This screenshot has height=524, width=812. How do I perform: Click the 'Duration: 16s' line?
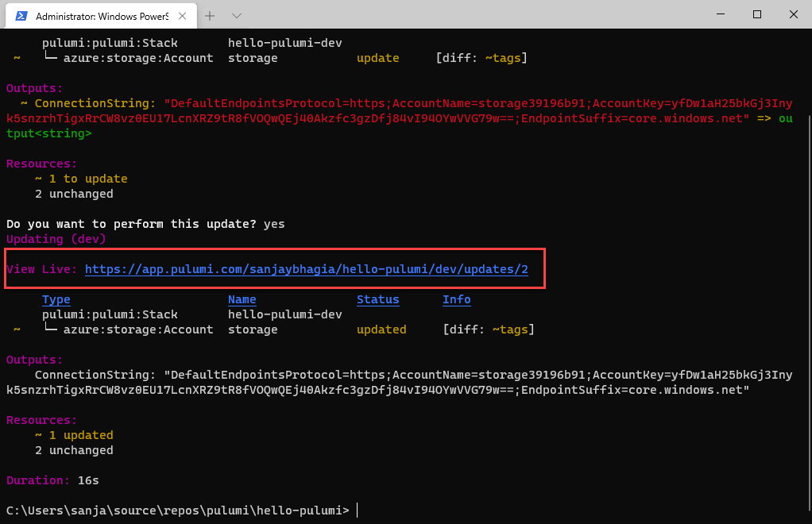point(52,480)
